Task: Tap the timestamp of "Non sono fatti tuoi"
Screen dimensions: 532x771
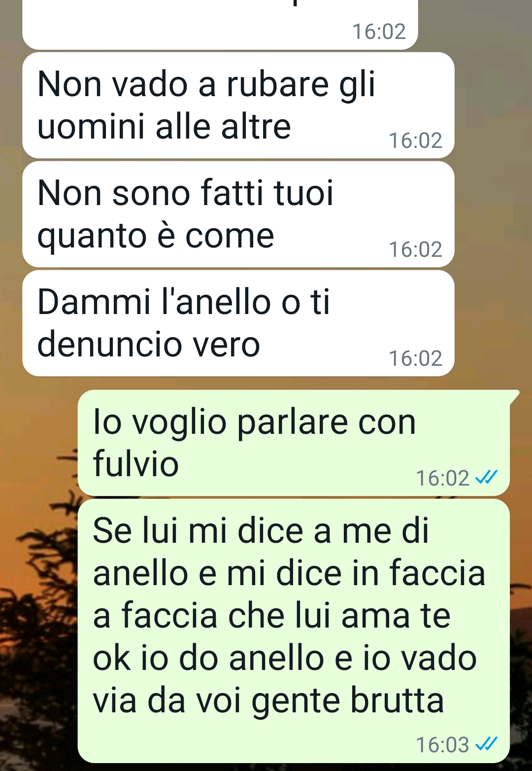Action: 415,249
